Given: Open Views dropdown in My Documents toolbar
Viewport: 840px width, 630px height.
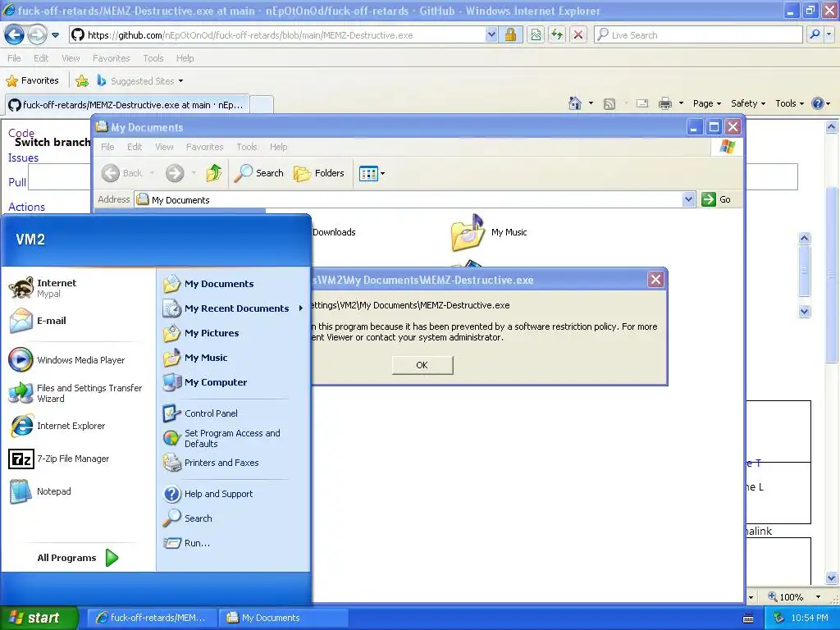Looking at the screenshot, I should click(372, 174).
